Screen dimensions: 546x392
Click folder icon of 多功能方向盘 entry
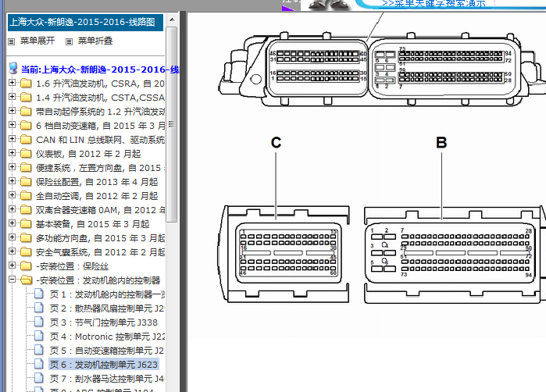(26, 237)
